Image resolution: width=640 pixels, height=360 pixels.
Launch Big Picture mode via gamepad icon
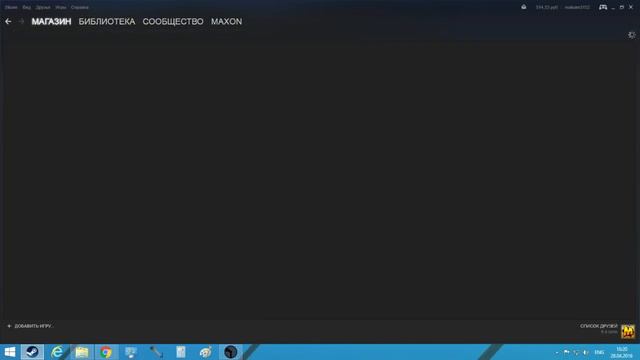[x=603, y=7]
